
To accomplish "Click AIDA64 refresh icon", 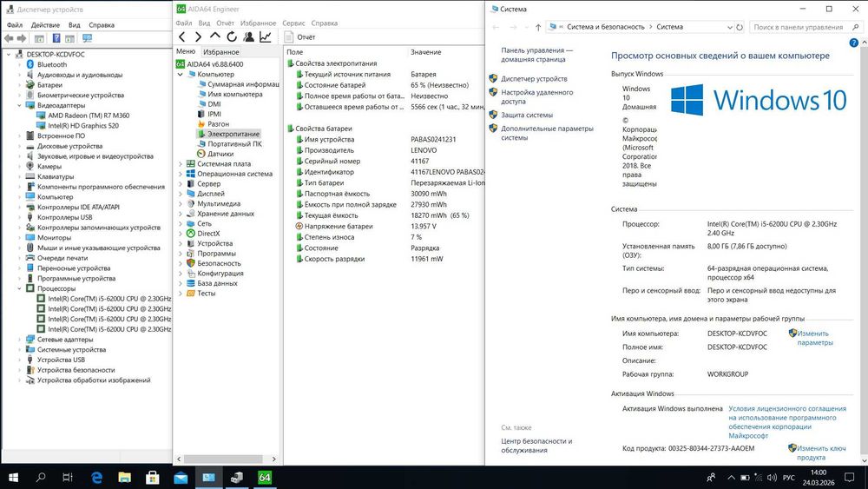I will (232, 37).
